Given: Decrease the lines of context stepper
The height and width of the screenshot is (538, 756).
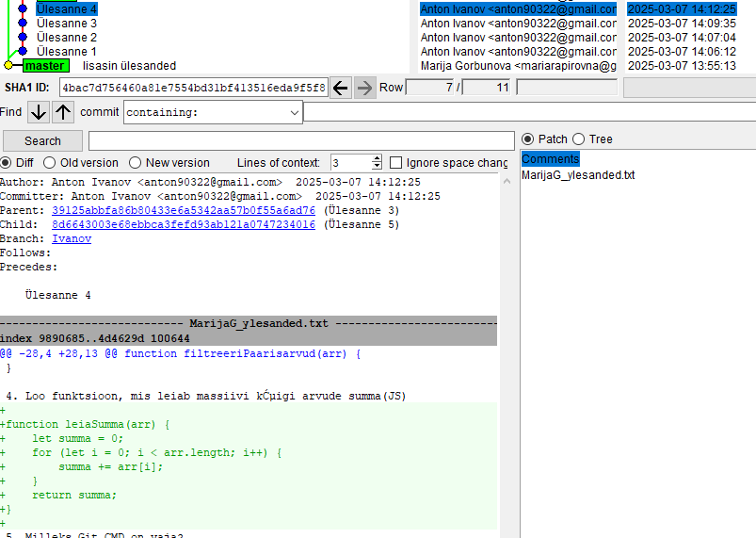Looking at the screenshot, I should 377,166.
